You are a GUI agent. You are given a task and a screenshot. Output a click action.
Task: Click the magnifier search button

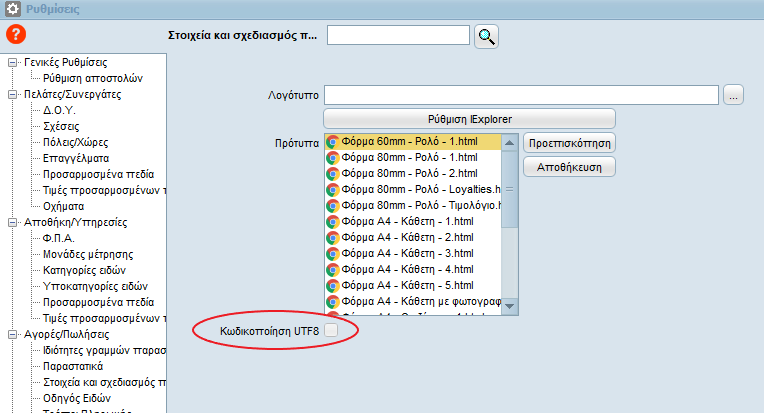[486, 36]
